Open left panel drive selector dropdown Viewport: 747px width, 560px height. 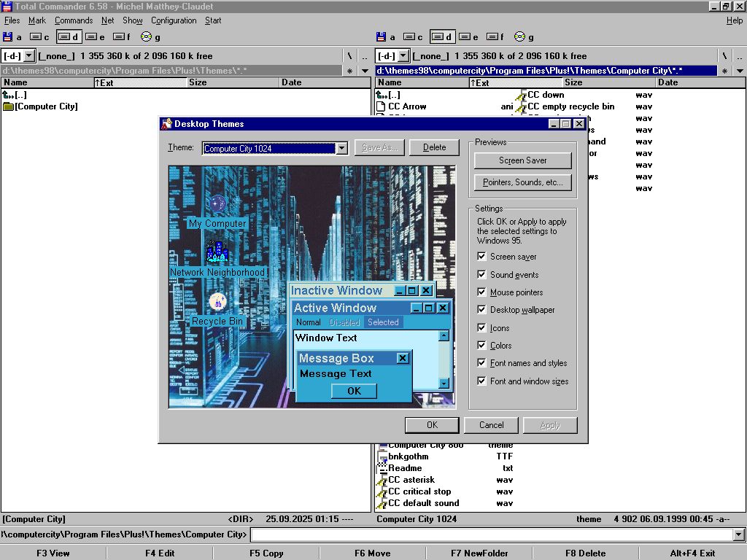[28, 55]
